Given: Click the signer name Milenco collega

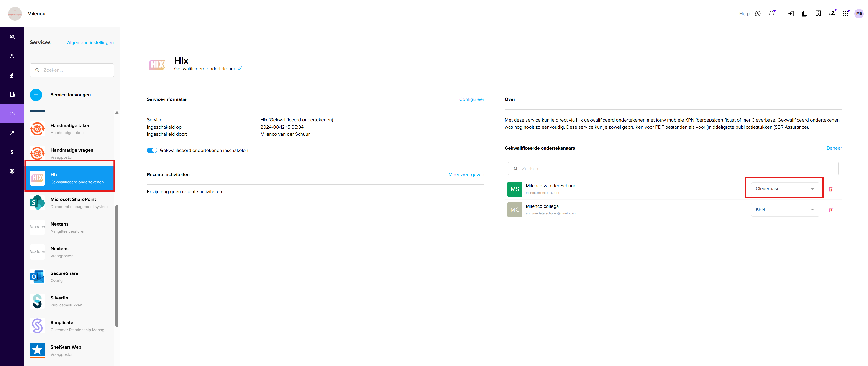Looking at the screenshot, I should (x=542, y=206).
